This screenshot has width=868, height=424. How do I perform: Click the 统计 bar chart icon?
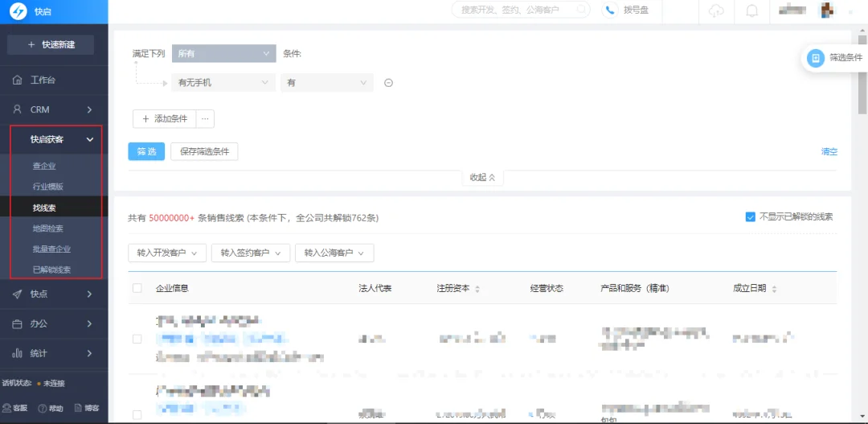(18, 353)
